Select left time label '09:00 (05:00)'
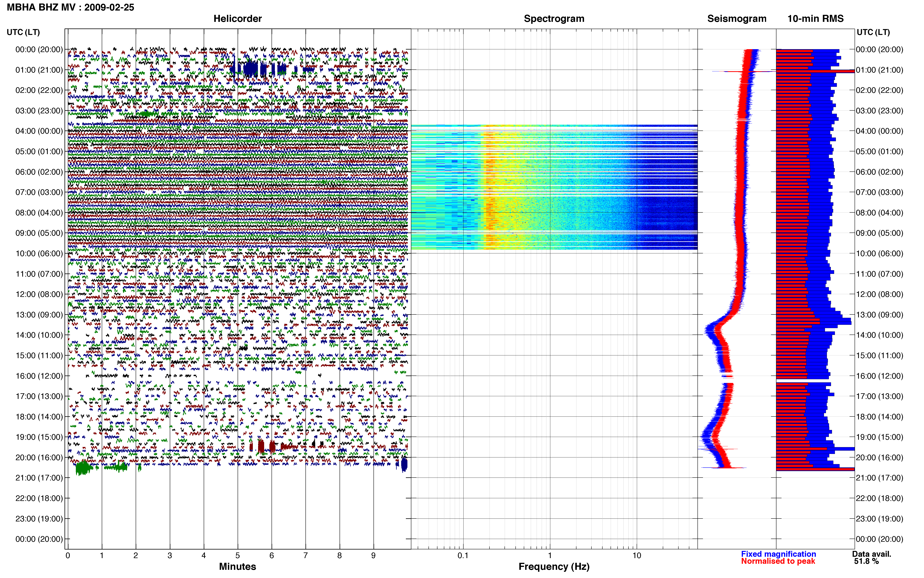924x578 pixels. tap(39, 233)
